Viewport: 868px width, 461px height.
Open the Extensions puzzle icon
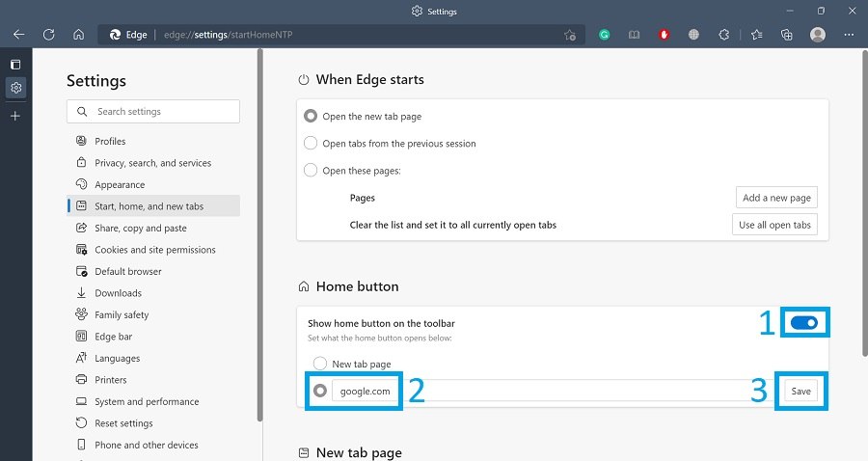724,35
